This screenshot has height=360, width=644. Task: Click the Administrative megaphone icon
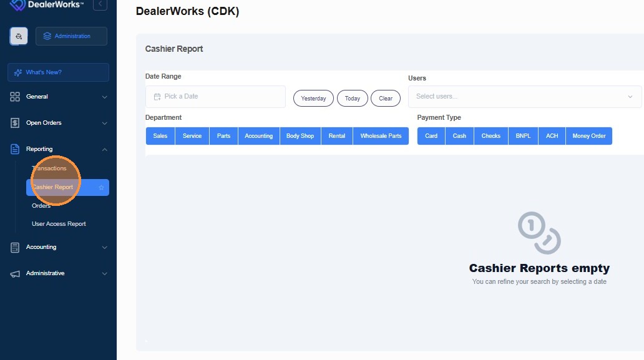(15, 274)
